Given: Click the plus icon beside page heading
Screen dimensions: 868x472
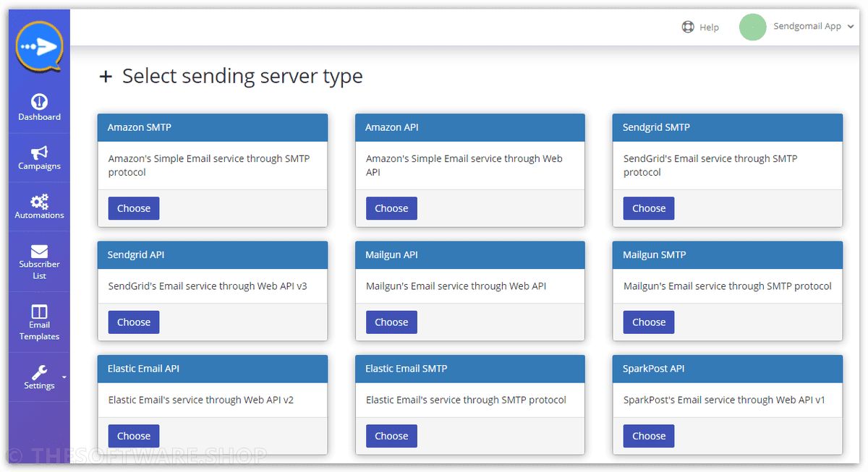Looking at the screenshot, I should [x=106, y=77].
